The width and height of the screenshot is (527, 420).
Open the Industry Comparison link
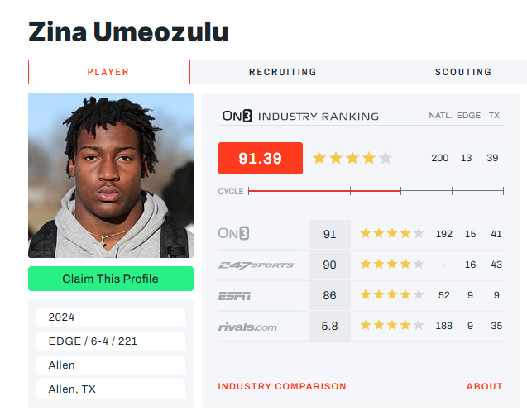282,386
